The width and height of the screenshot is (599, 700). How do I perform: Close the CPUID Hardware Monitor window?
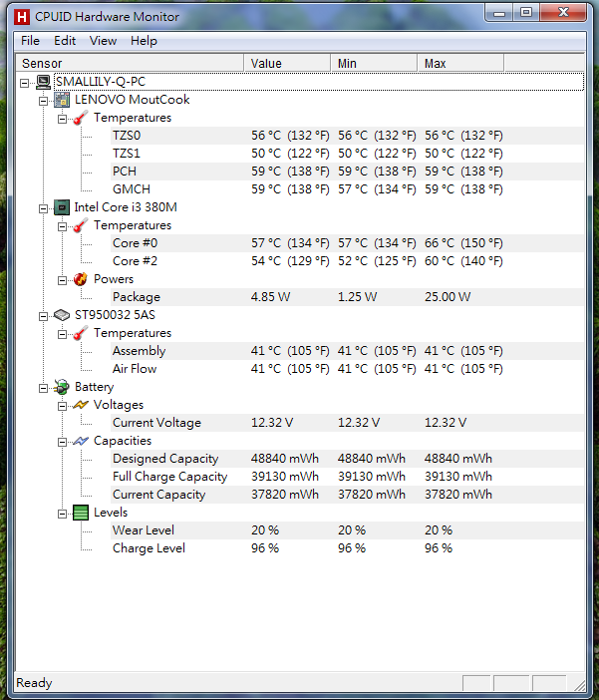tap(563, 13)
